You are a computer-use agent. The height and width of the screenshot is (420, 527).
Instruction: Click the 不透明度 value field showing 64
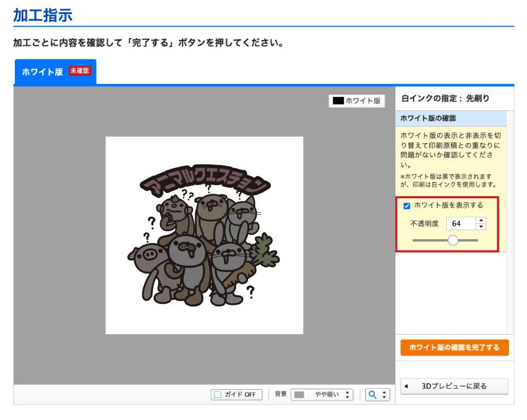[x=460, y=224]
